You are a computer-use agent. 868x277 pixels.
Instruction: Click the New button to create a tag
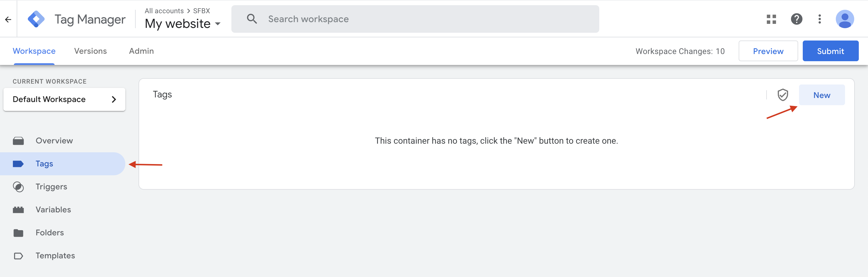822,95
